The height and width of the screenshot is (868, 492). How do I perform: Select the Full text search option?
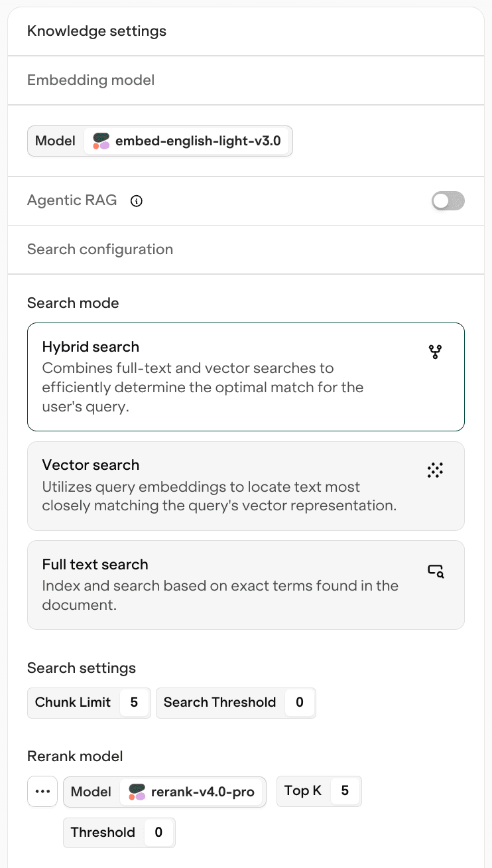click(x=245, y=585)
